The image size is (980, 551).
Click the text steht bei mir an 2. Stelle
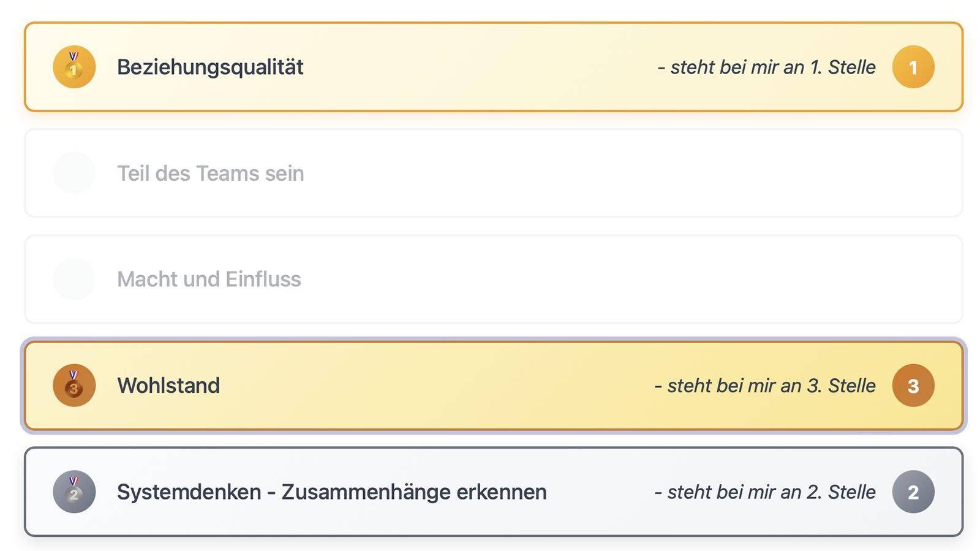(x=766, y=492)
